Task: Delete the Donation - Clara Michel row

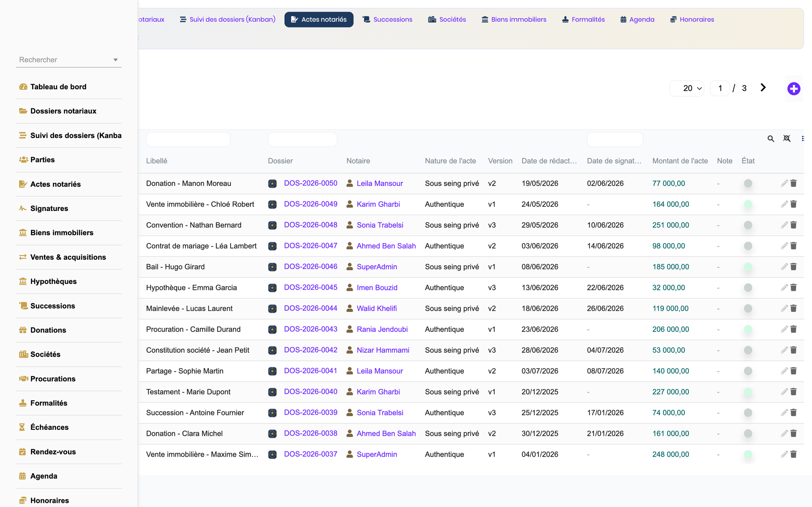Action: coord(794,434)
